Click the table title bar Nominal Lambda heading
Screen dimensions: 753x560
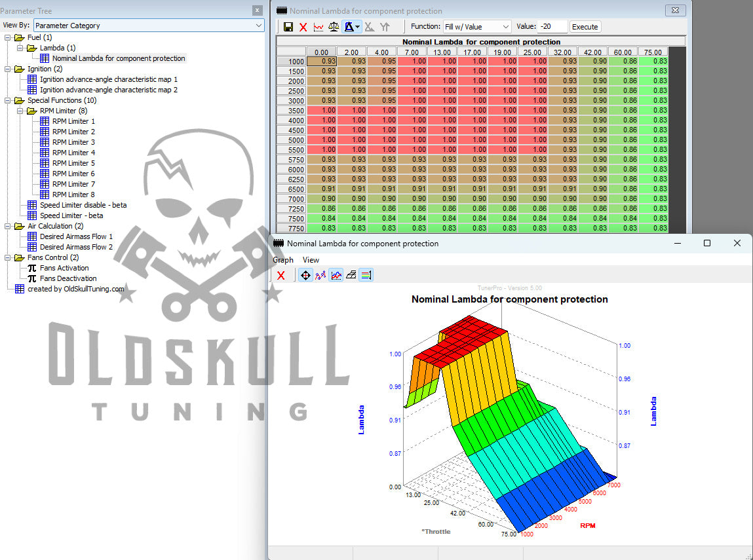(x=481, y=42)
